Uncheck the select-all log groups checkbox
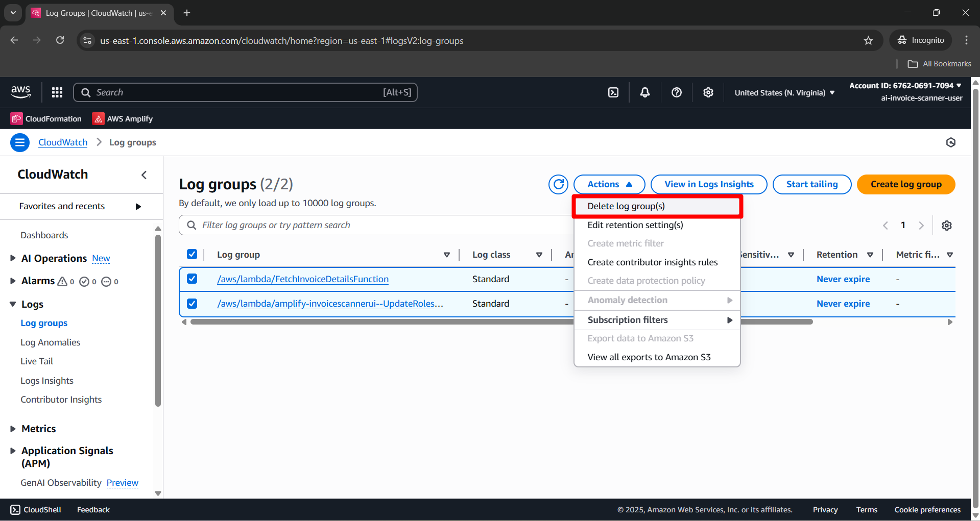 coord(192,254)
